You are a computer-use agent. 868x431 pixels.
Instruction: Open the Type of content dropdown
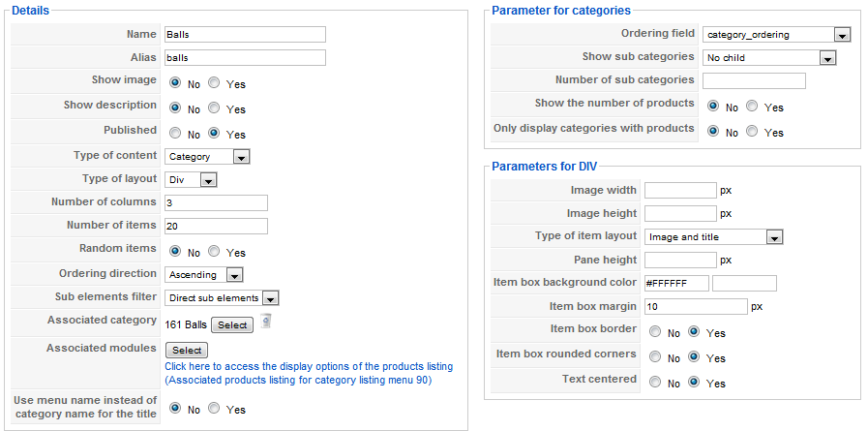pyautogui.click(x=207, y=157)
